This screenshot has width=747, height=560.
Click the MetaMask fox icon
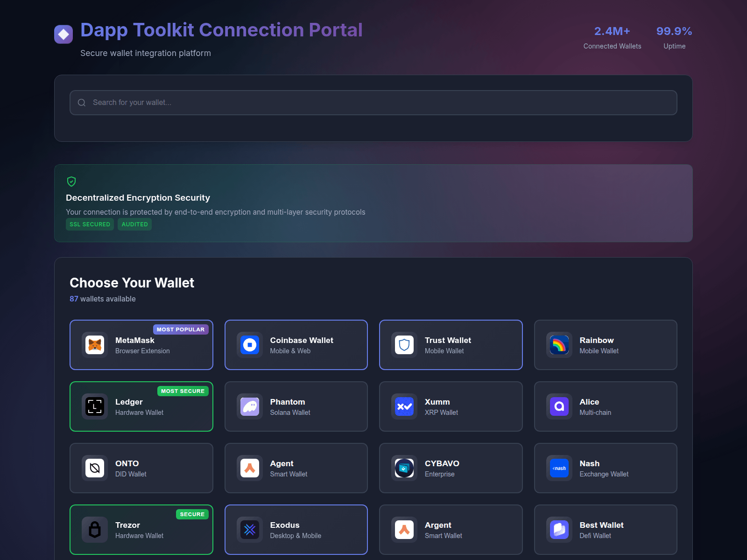coord(95,345)
